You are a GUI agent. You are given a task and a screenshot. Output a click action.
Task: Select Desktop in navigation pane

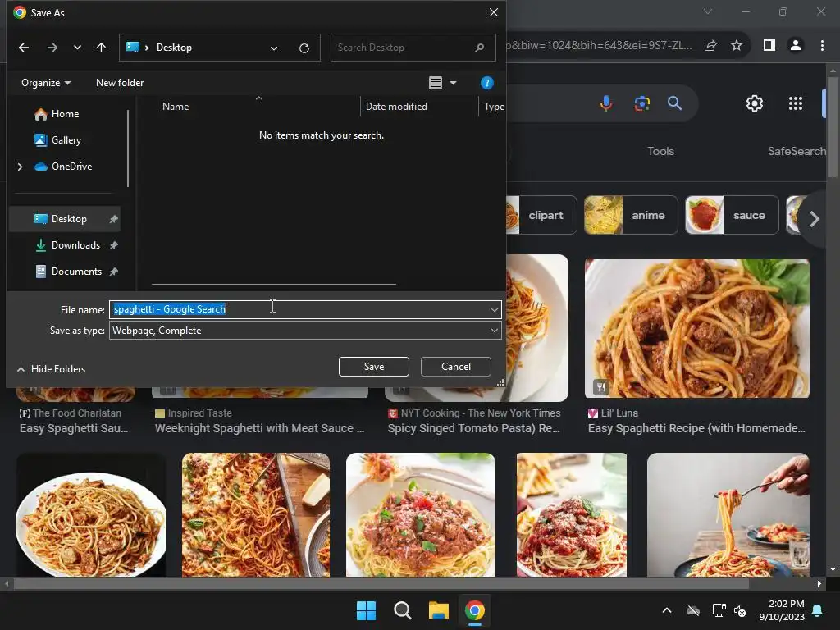pos(66,219)
